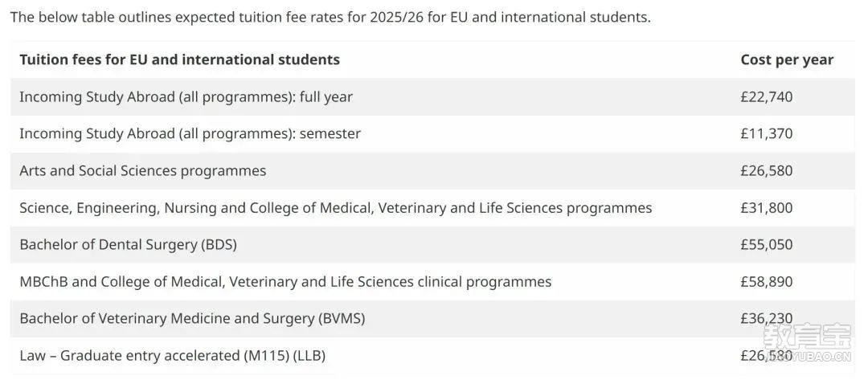This screenshot has height=380, width=868.
Task: Select the Incoming Study Abroad full year row
Action: (432, 96)
